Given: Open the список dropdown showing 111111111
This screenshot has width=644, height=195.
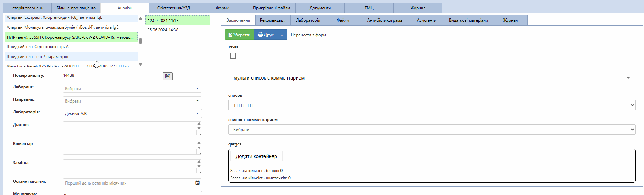Looking at the screenshot, I should (432, 105).
